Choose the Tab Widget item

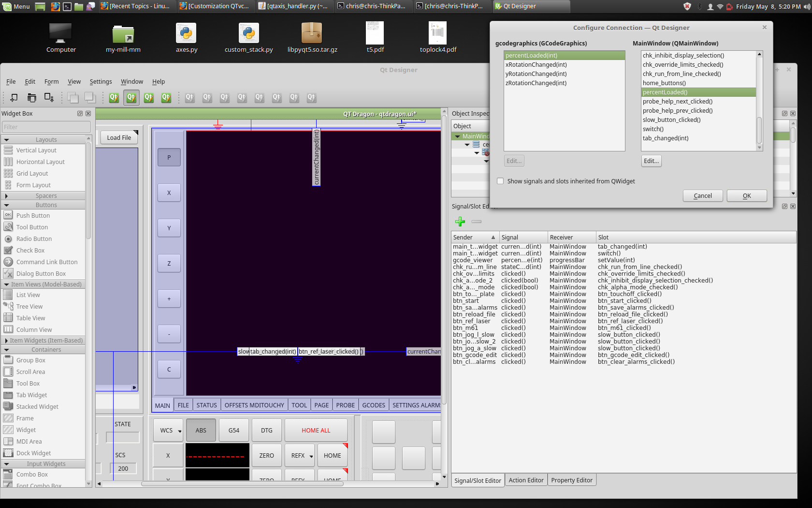[31, 395]
